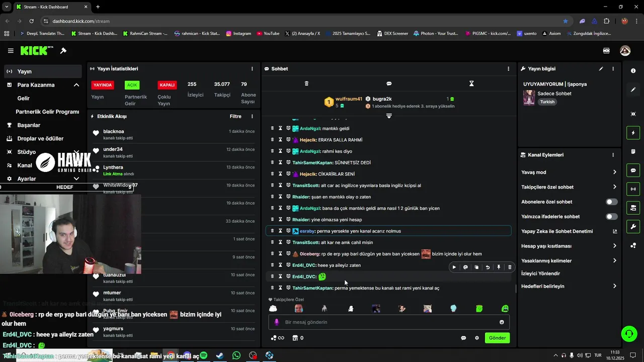Open the emoji picker in message box
The image size is (644, 362).
pos(502,322)
